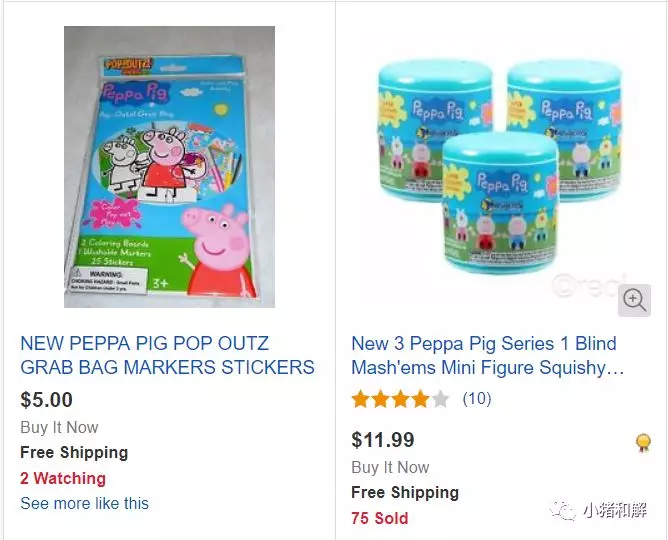The image size is (668, 540).
Task: Click the $11.99 price
Action: point(383,440)
